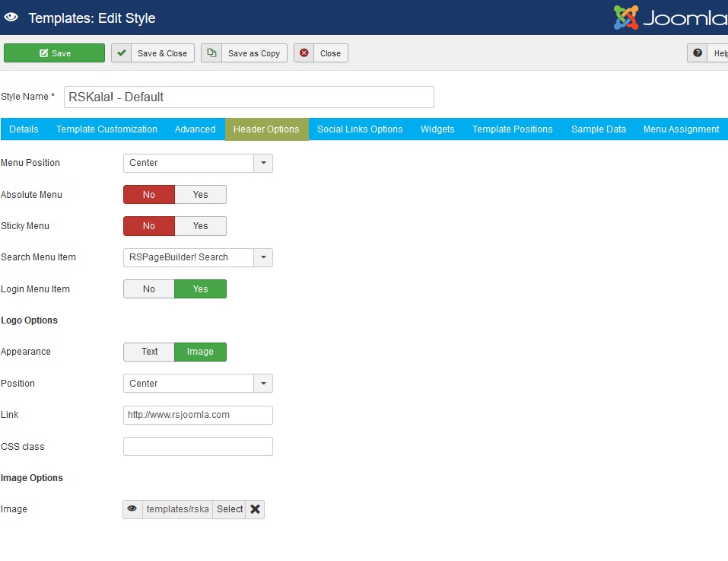
Task: Click the image path field showing templates/rska
Action: point(177,509)
